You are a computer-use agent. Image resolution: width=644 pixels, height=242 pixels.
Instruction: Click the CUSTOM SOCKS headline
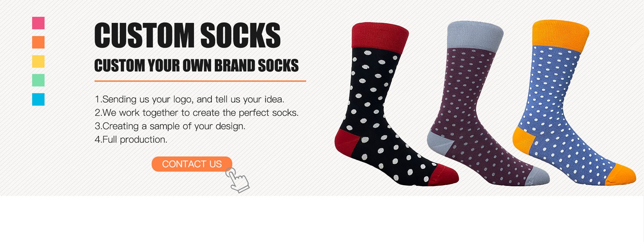tap(187, 35)
